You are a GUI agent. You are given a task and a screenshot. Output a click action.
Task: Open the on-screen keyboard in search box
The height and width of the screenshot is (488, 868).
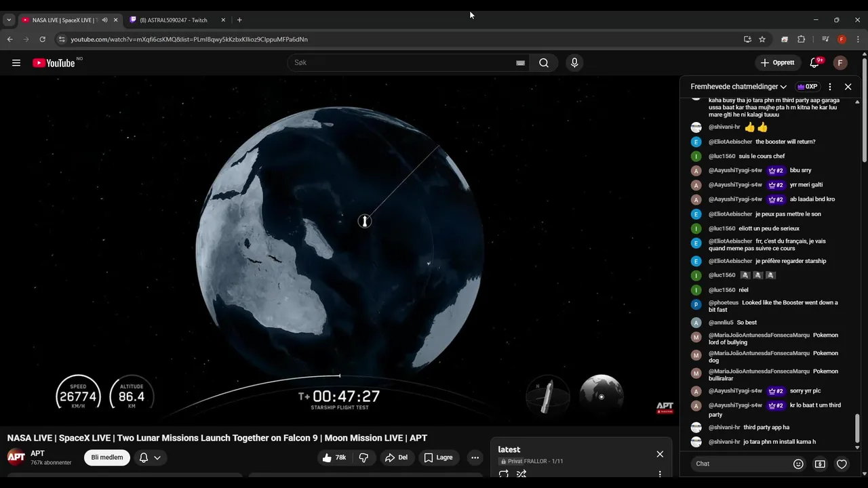(x=520, y=63)
